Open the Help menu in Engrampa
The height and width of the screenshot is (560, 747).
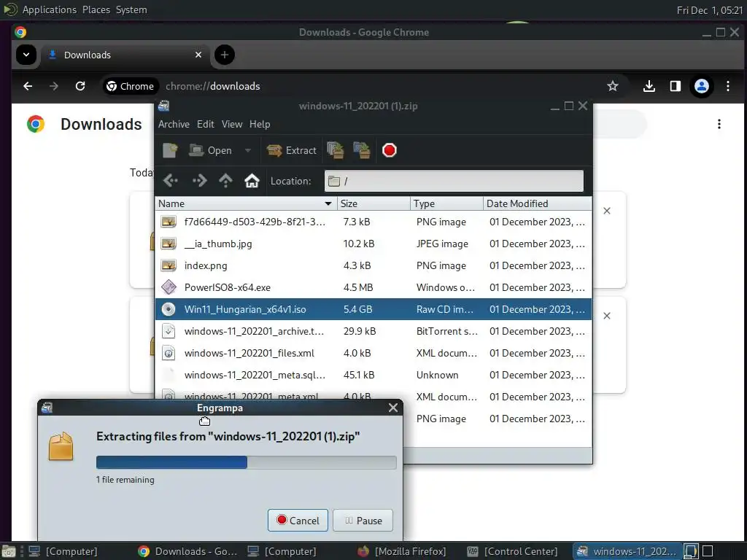tap(260, 124)
